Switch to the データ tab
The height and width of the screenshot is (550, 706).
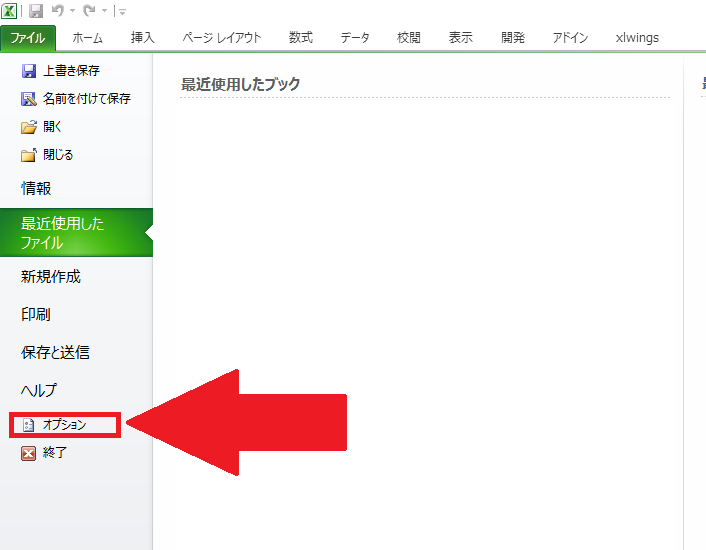pos(355,38)
